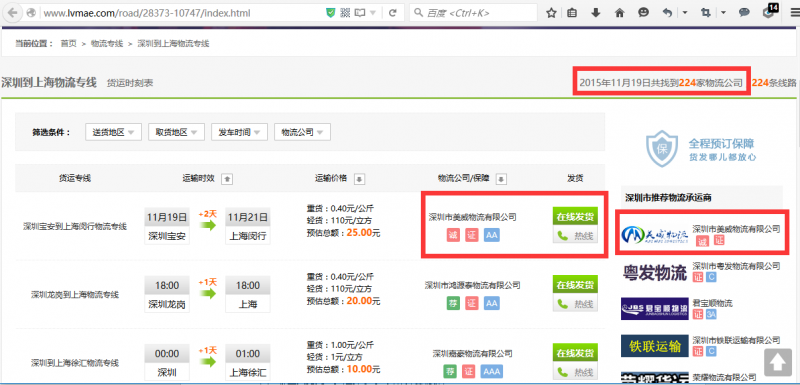Image resolution: width=800 pixels, height=385 pixels.
Task: Click the magnifier icon in search box
Action: point(418,13)
